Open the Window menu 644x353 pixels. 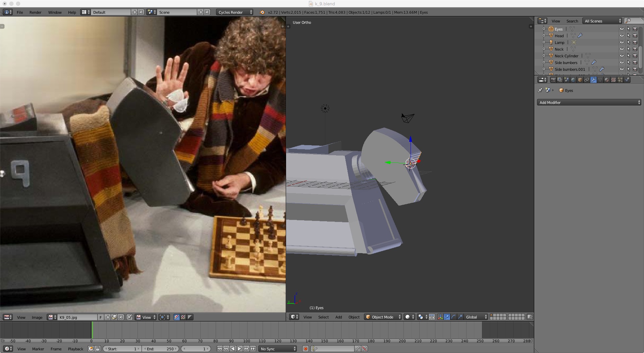(55, 12)
